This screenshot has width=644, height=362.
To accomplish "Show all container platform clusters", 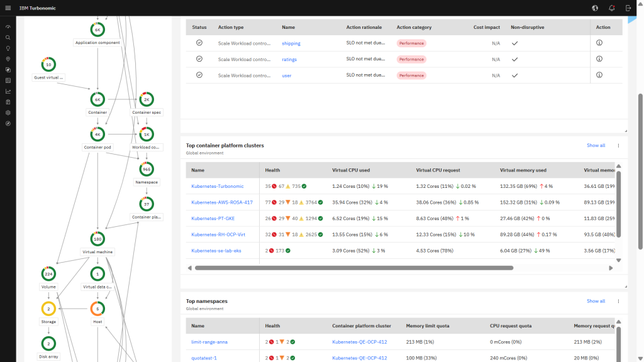I will tap(596, 145).
